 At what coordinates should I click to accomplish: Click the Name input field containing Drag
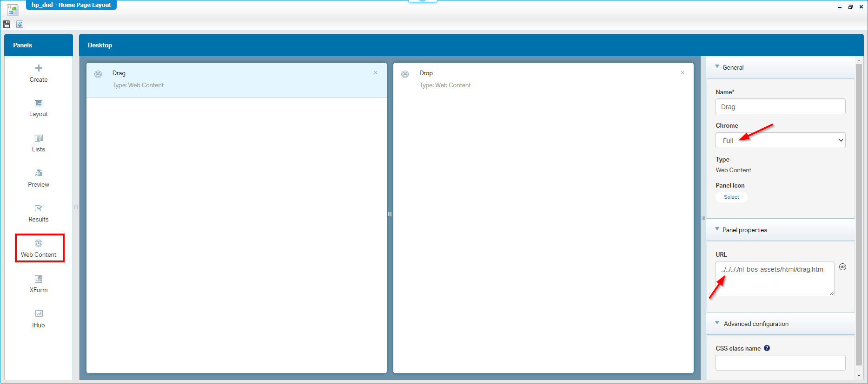point(780,107)
